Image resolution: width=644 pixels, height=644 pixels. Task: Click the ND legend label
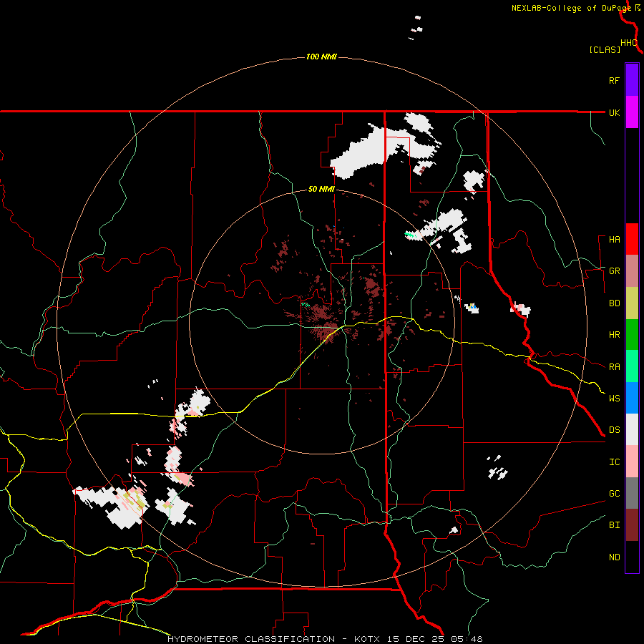click(614, 557)
